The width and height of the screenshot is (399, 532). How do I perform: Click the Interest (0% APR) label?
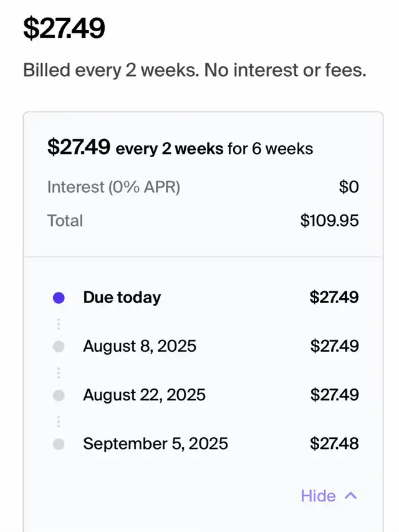coord(113,187)
